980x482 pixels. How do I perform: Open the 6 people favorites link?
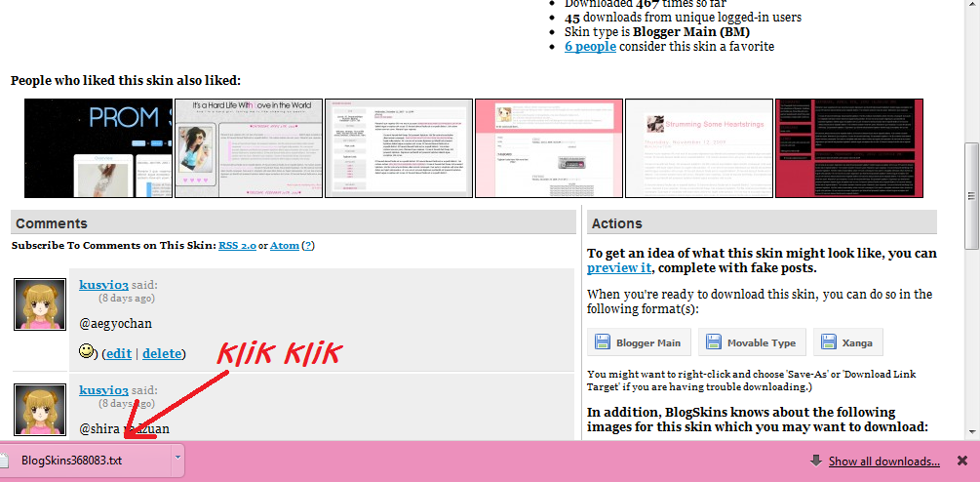[590, 46]
